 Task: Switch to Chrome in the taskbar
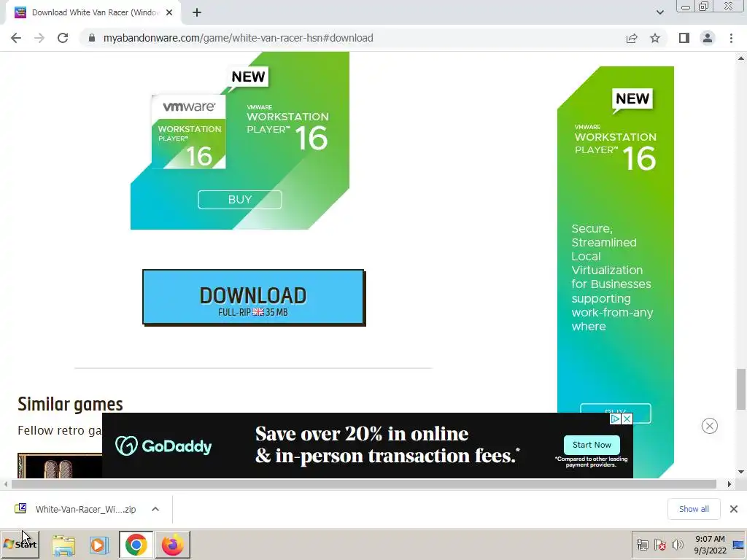pyautogui.click(x=136, y=545)
